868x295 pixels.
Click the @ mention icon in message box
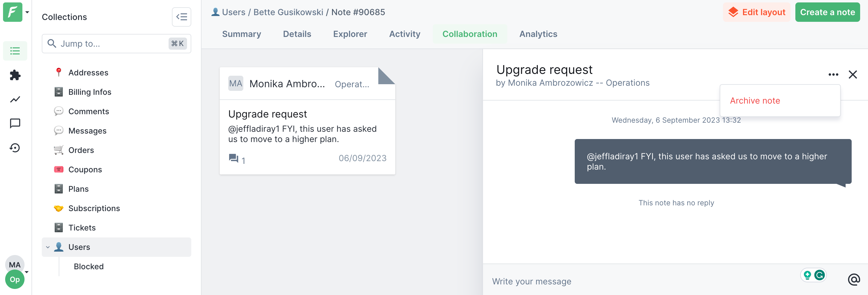pyautogui.click(x=853, y=280)
